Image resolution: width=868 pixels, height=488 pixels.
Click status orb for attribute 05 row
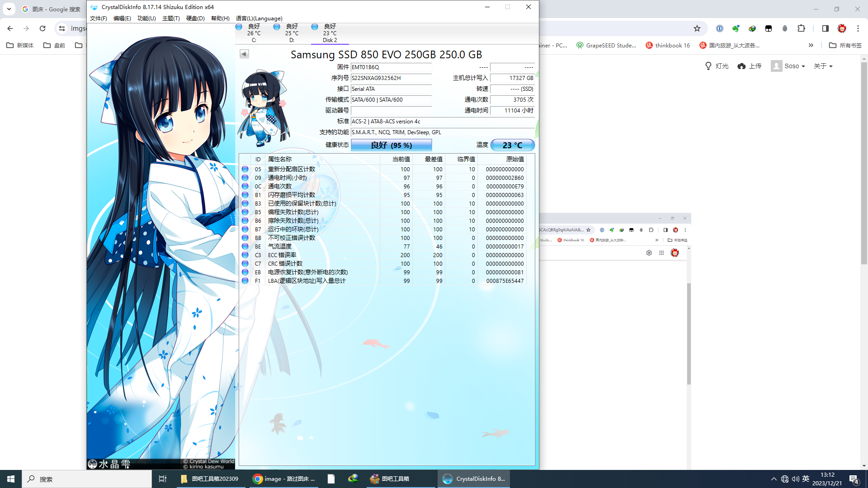point(245,169)
